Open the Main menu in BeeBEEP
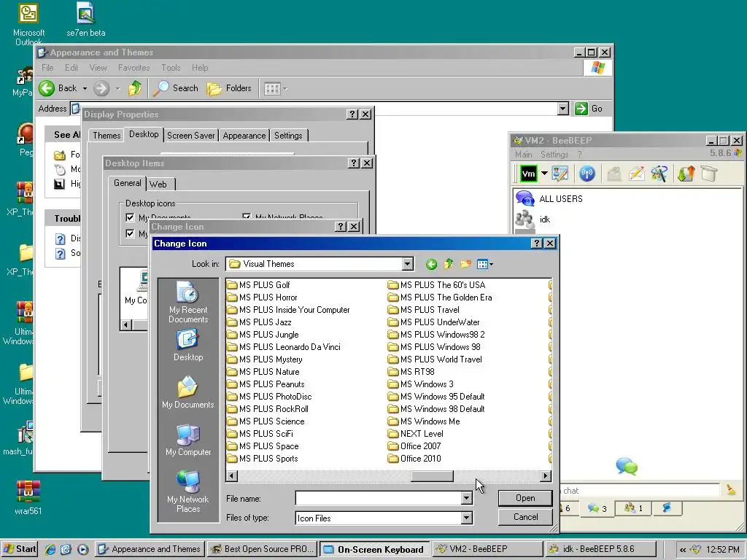The width and height of the screenshot is (747, 560). pyautogui.click(x=523, y=155)
